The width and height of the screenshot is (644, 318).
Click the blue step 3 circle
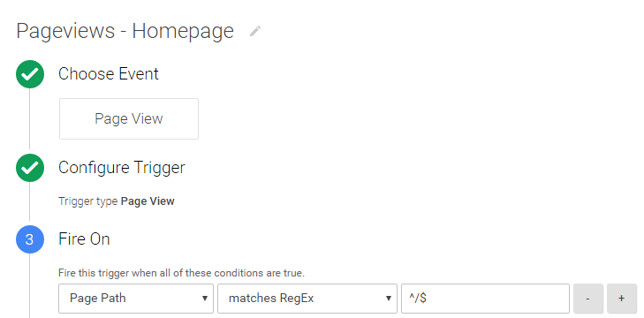pos(30,239)
